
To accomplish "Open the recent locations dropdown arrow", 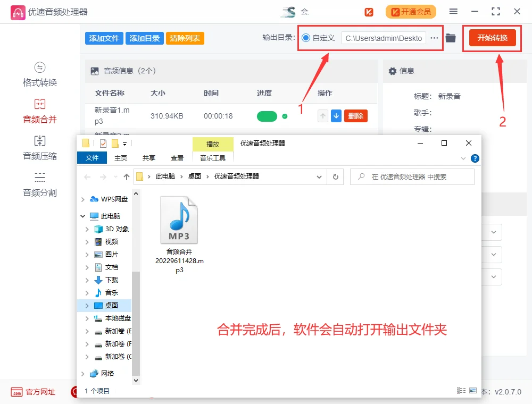I will (115, 177).
